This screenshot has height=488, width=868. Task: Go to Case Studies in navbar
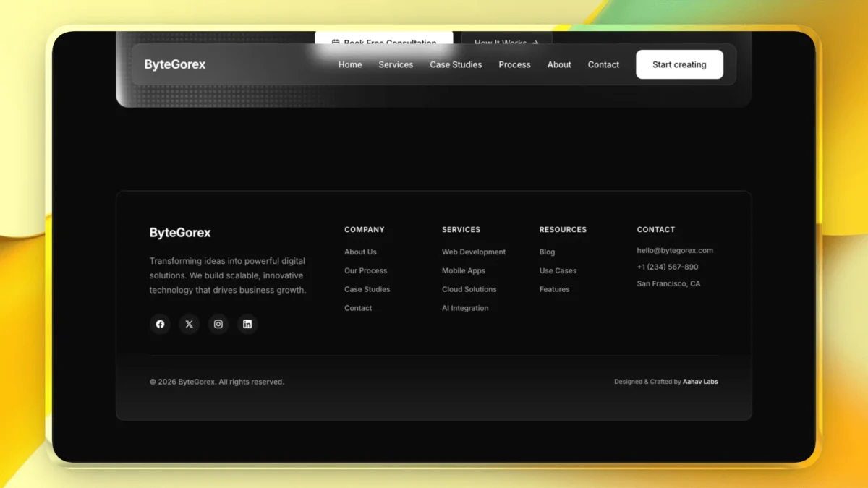coord(456,64)
